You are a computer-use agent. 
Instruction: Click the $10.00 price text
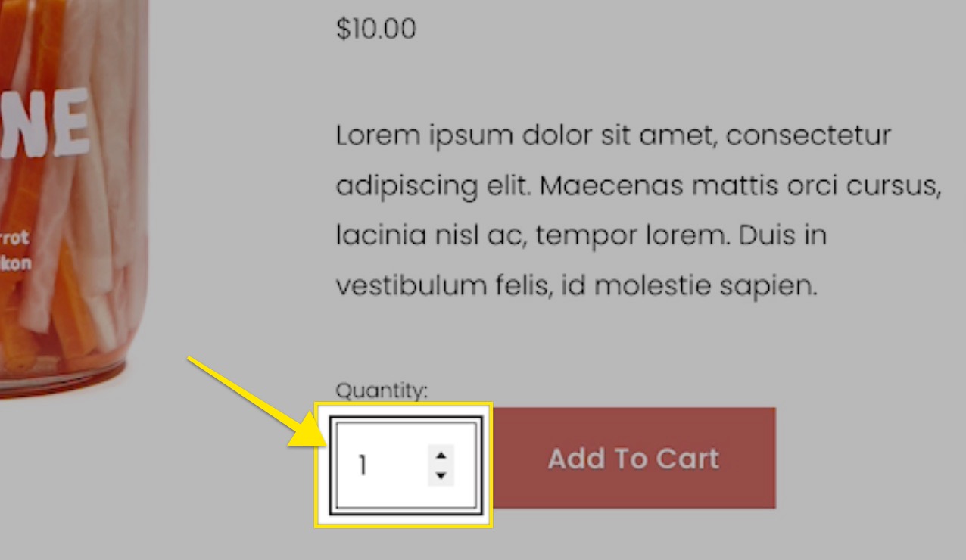point(375,29)
